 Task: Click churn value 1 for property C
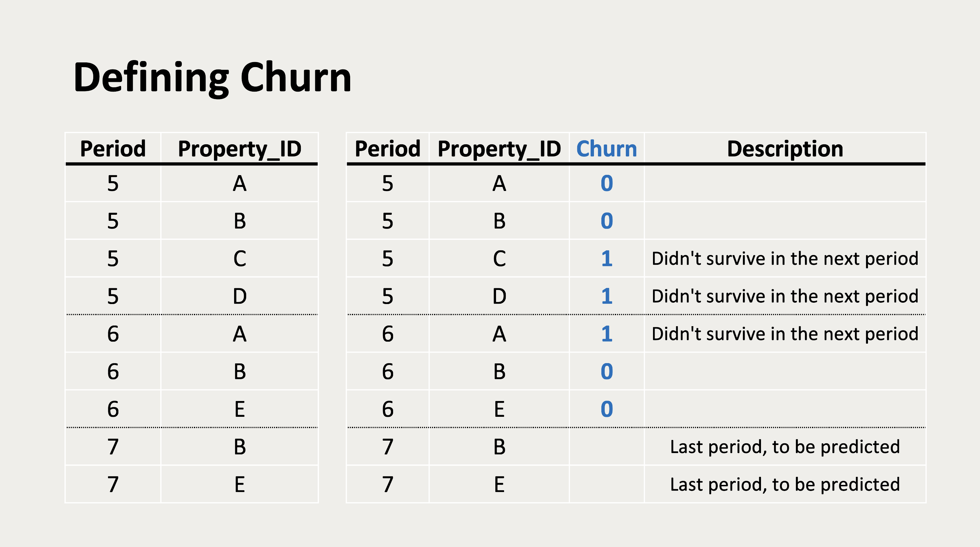607,258
